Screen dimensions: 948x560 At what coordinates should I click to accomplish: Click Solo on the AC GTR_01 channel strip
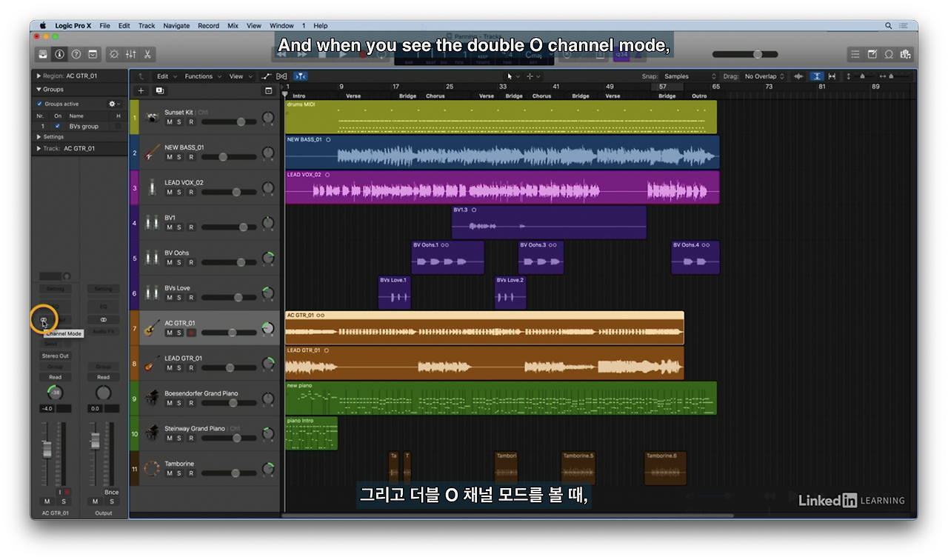(63, 501)
